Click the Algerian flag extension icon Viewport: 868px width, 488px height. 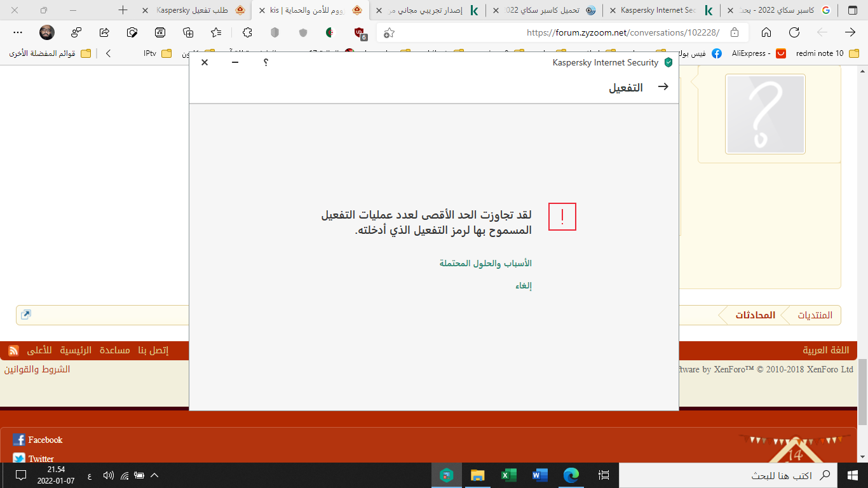pyautogui.click(x=330, y=32)
